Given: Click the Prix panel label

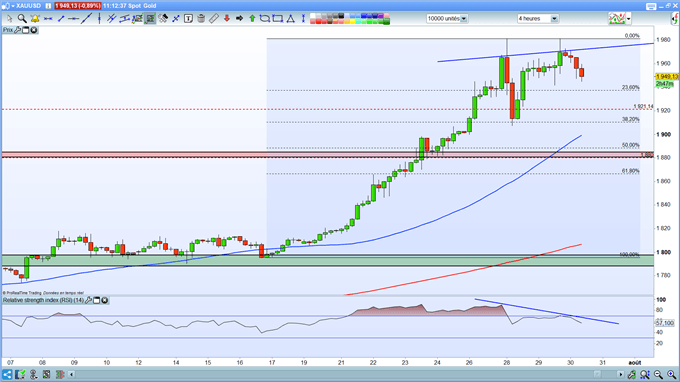Looking at the screenshot, I should pyautogui.click(x=8, y=30).
